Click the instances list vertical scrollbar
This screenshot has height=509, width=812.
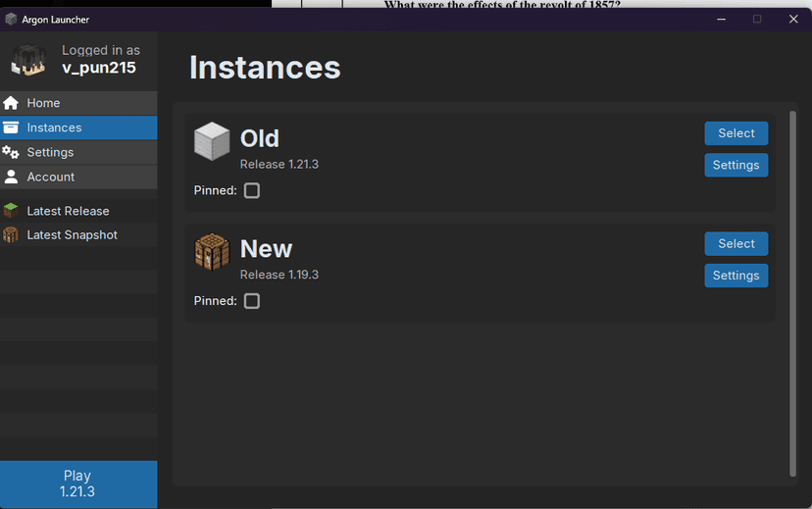[792, 294]
